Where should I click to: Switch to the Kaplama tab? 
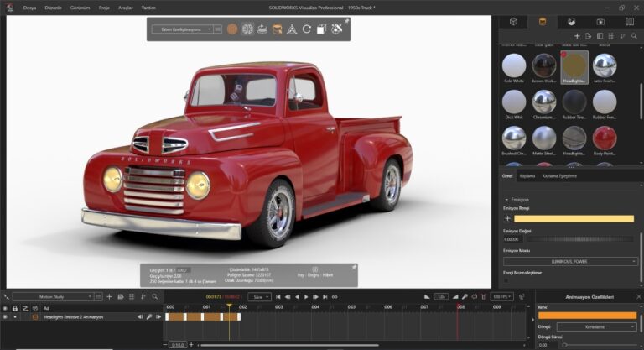pyautogui.click(x=527, y=176)
